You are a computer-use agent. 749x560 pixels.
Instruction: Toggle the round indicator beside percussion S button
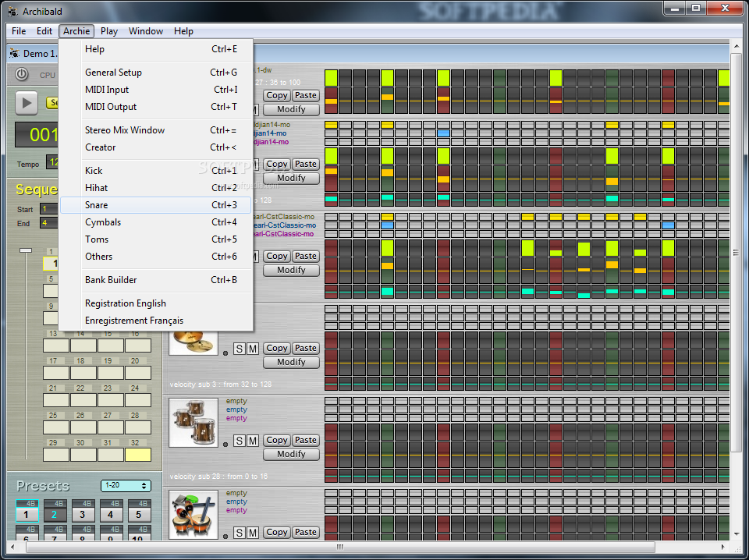pyautogui.click(x=225, y=537)
